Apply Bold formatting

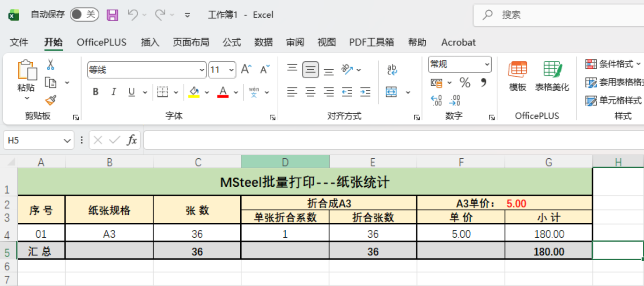pos(96,92)
